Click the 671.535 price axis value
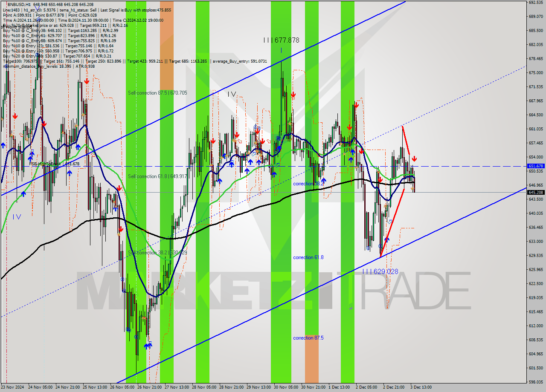The width and height of the screenshot is (546, 392). click(535, 86)
